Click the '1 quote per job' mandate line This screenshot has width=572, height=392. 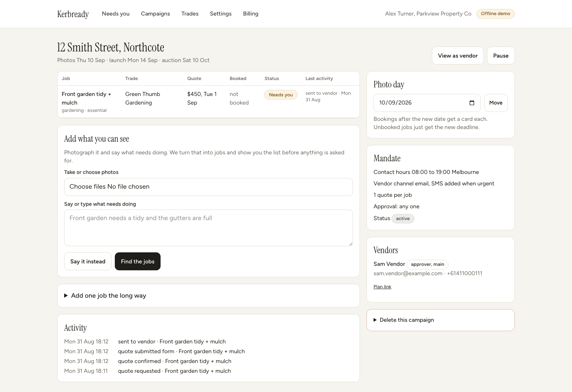coord(393,195)
